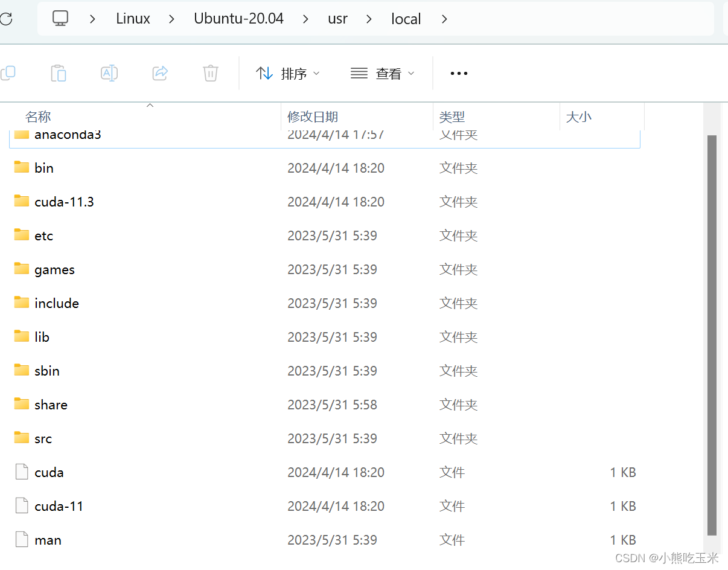Click the rename icon in the toolbar

pyautogui.click(x=109, y=74)
